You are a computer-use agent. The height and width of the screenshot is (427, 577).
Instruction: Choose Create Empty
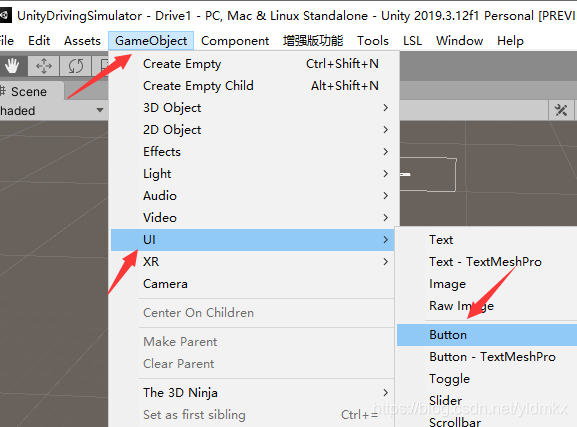252,64
